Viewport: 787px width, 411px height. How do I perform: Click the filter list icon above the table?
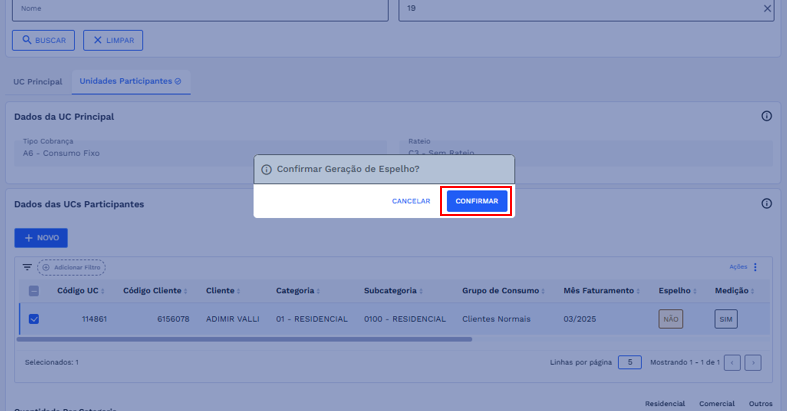click(27, 268)
